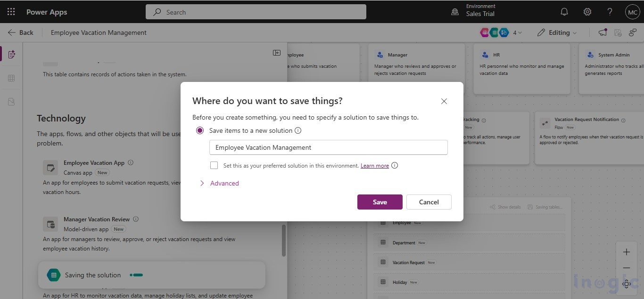
Task: Select the Department table row
Action: point(469,242)
